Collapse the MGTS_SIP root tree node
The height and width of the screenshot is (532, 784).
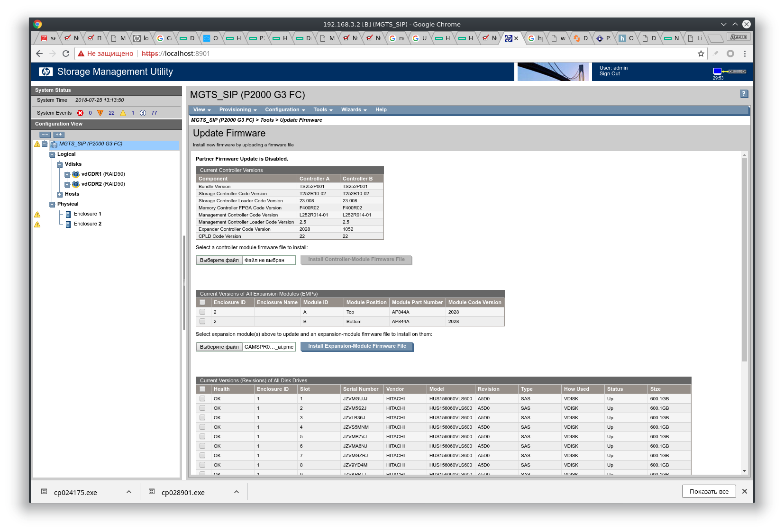pos(45,144)
